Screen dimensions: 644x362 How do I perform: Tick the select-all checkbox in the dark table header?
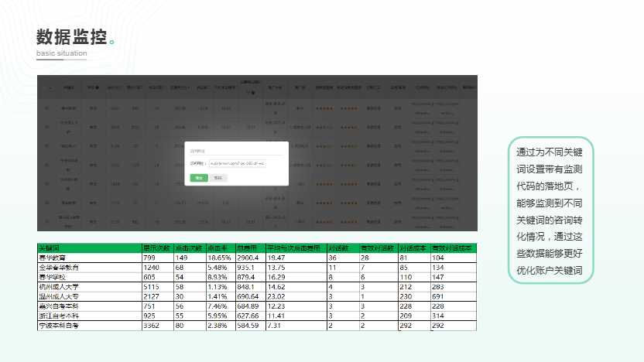coord(44,88)
